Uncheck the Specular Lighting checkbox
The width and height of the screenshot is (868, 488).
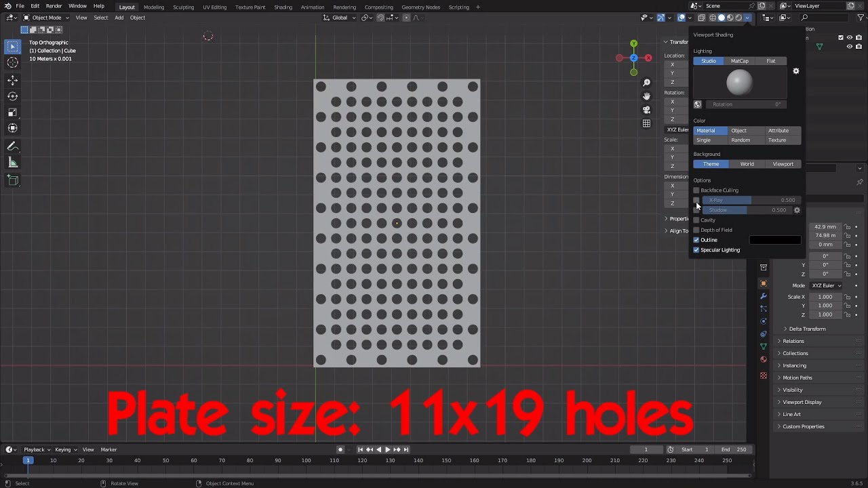(x=696, y=250)
